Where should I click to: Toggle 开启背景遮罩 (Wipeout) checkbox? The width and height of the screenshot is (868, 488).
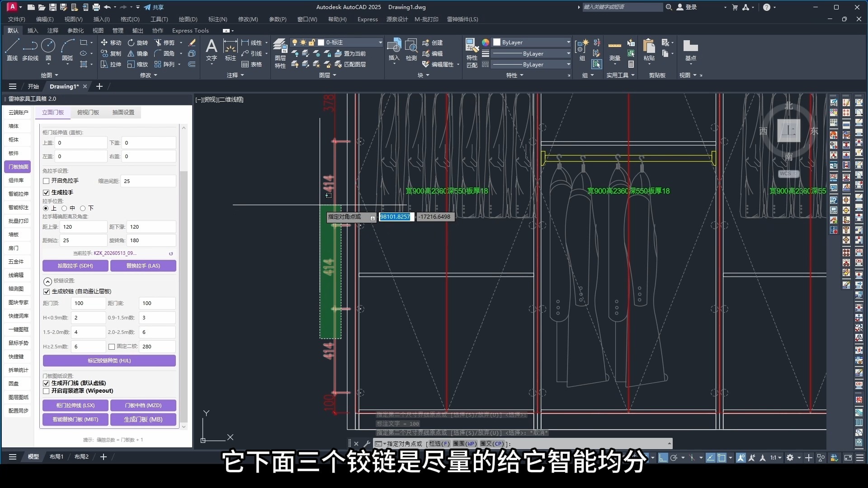pyautogui.click(x=46, y=391)
